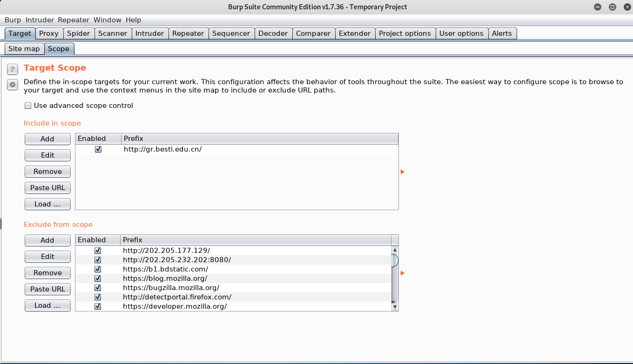
Task: Enable advanced scope control checkbox
Action: (x=28, y=106)
